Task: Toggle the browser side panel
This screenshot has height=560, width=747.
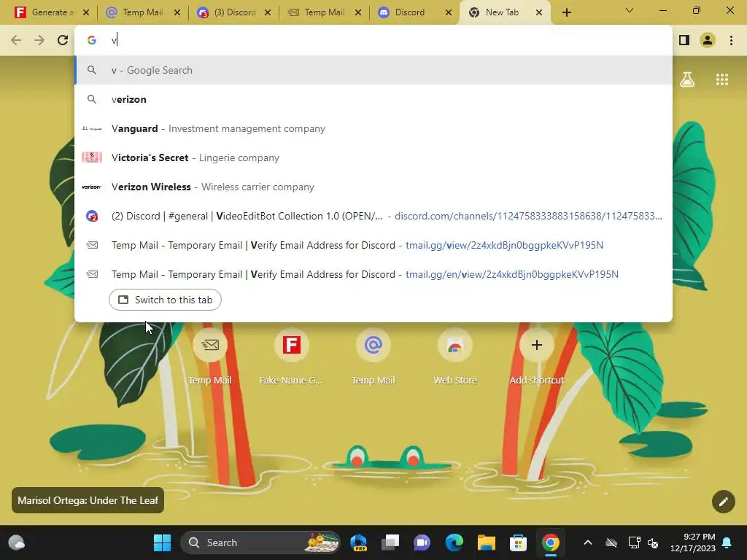Action: [x=684, y=40]
